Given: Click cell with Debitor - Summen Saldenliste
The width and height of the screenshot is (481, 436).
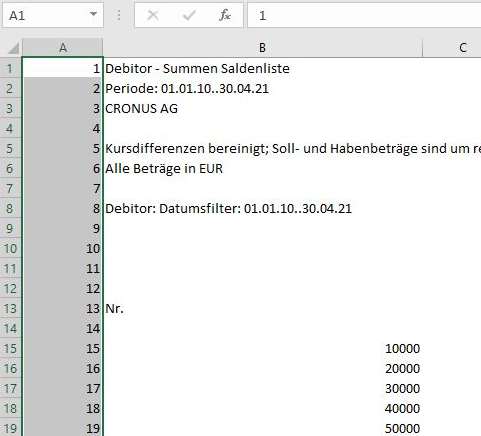Looking at the screenshot, I should 263,68.
